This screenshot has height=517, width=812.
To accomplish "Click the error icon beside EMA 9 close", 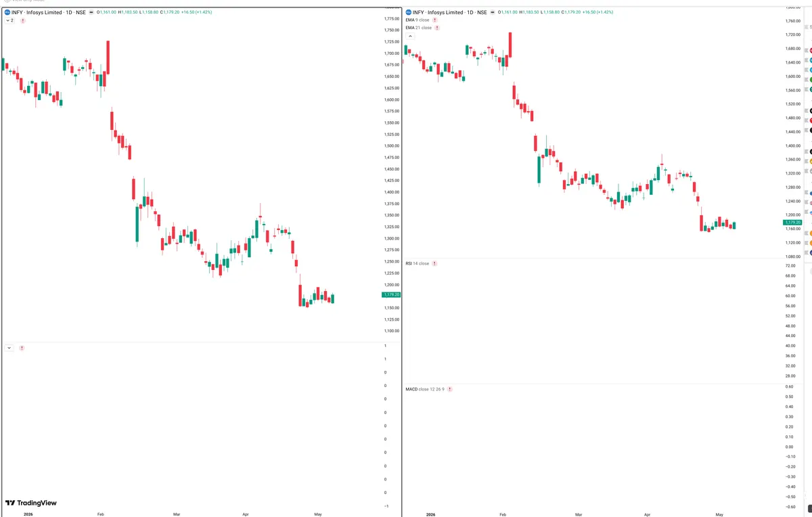I will (434, 20).
